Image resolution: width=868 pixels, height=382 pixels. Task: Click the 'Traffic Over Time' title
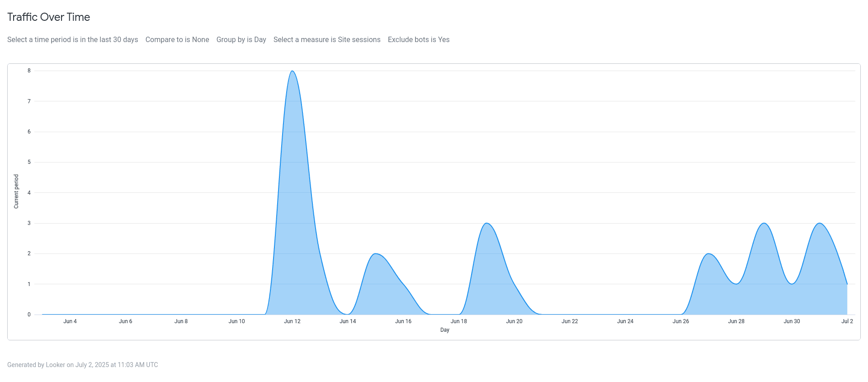click(x=49, y=17)
